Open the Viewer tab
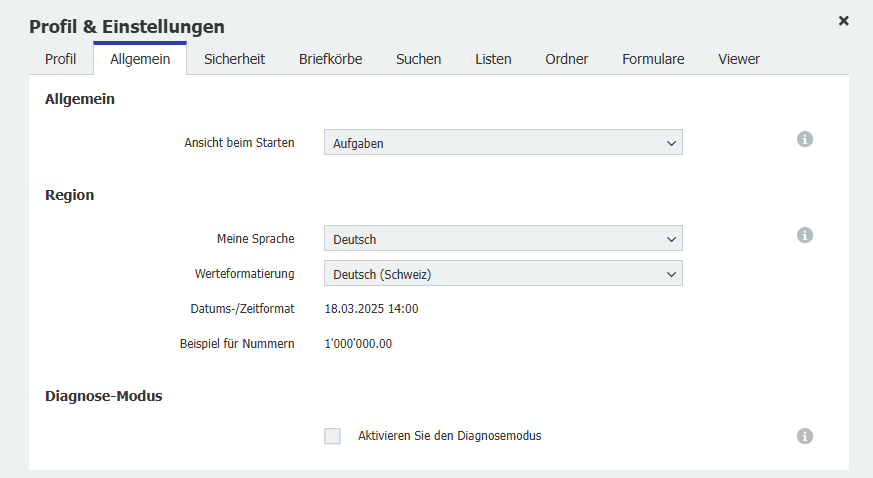 [x=739, y=59]
